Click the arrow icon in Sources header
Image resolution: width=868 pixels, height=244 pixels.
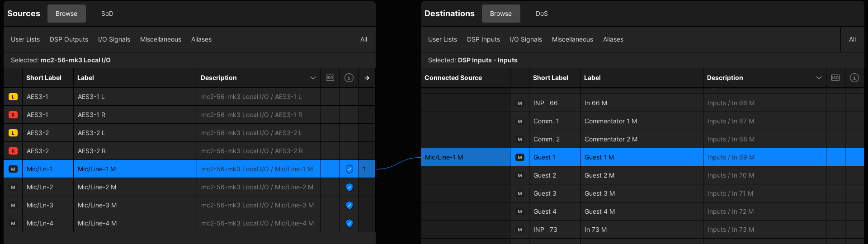(x=367, y=78)
